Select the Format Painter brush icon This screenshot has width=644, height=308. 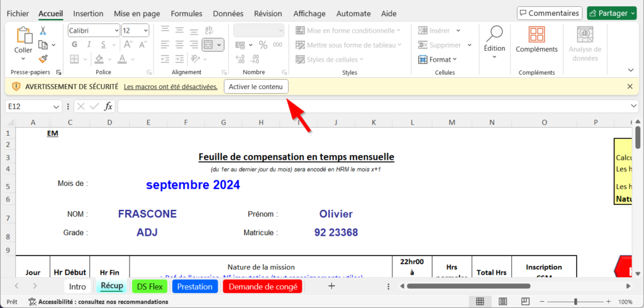tap(43, 59)
